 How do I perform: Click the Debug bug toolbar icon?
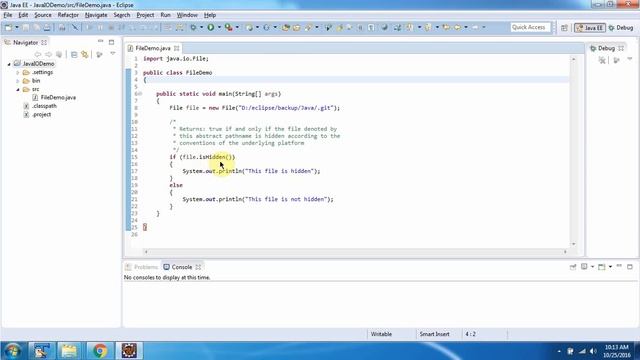(193, 27)
